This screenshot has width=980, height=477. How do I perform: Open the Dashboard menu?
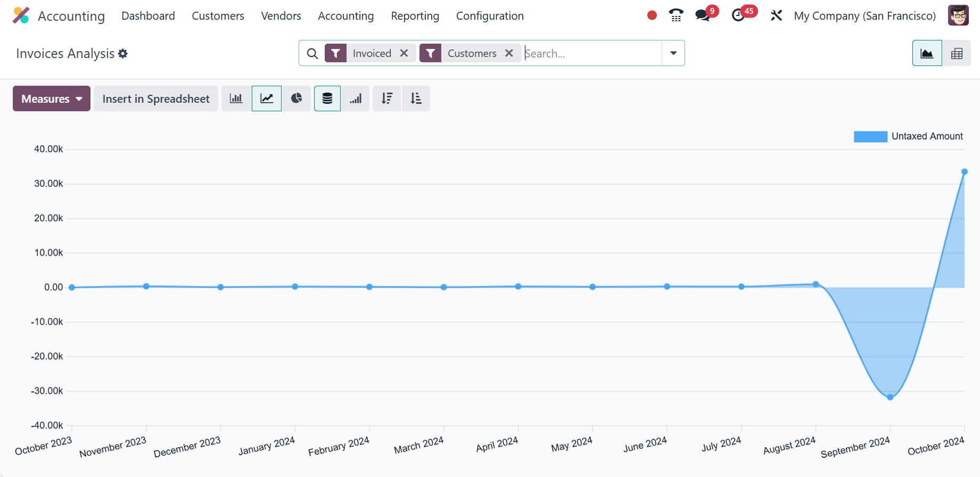click(x=148, y=15)
